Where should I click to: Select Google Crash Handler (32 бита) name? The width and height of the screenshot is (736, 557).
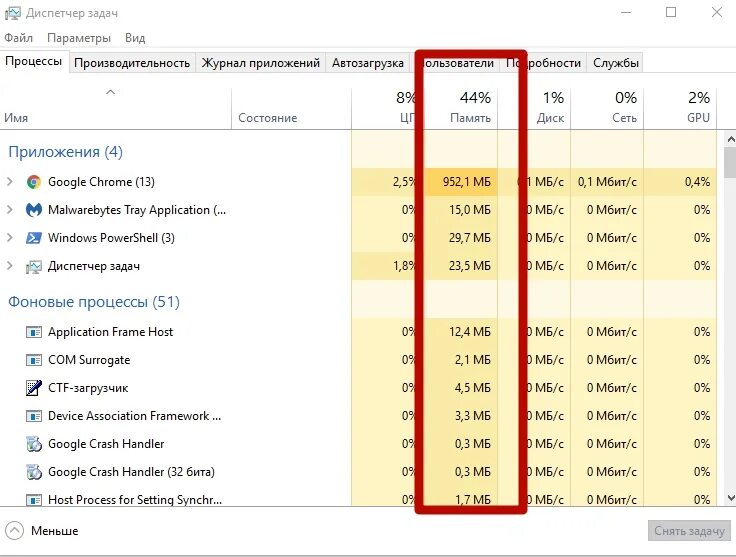(x=131, y=472)
